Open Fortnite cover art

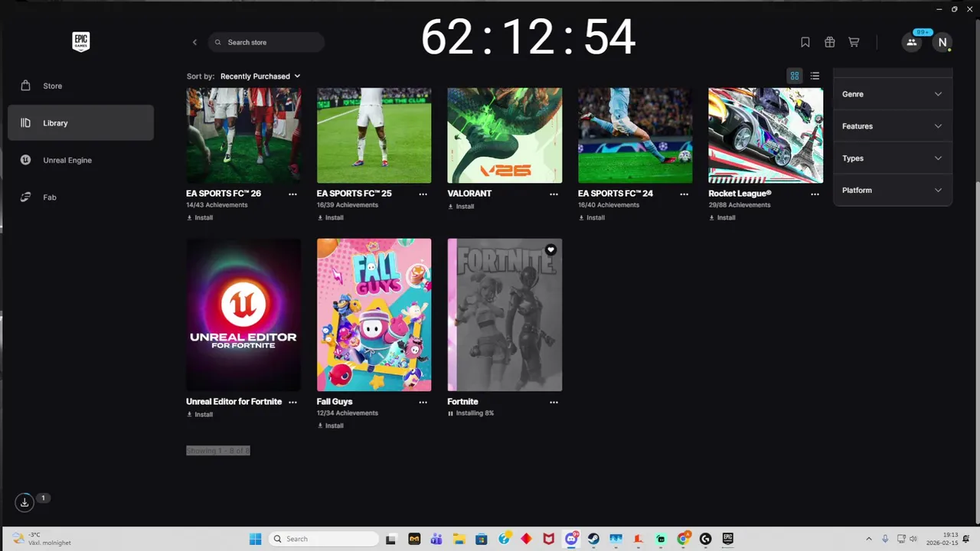tap(505, 315)
